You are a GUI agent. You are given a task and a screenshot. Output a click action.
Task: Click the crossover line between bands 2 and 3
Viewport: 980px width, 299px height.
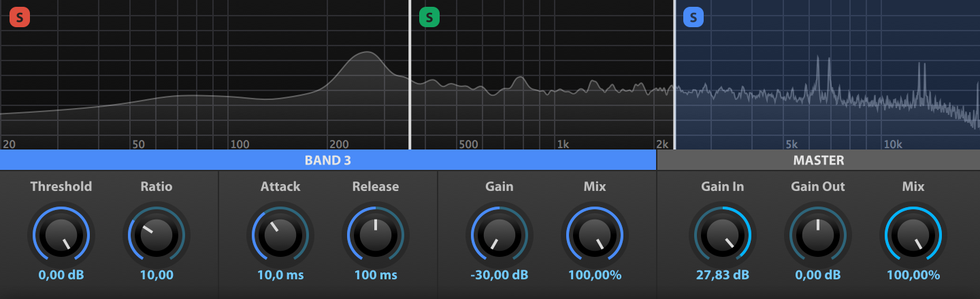coord(674,75)
